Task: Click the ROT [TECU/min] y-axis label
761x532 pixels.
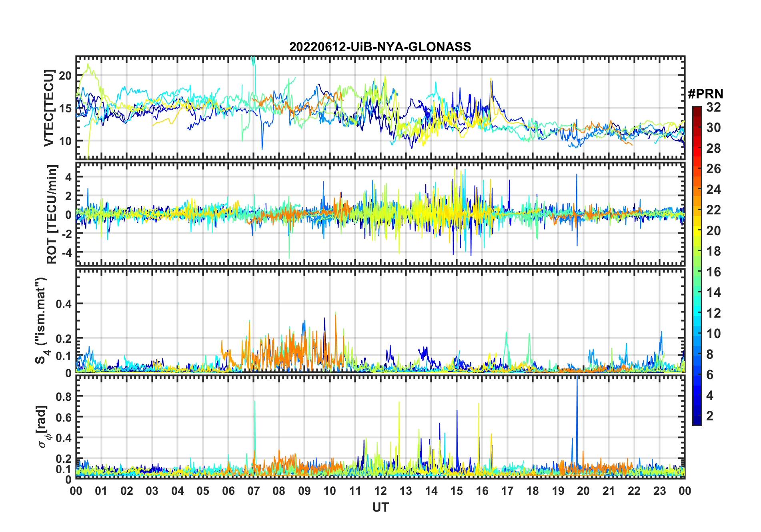Action: coord(52,214)
